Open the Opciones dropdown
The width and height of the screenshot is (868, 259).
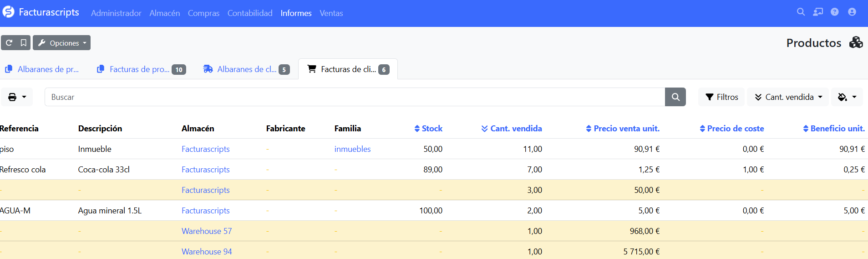pos(61,43)
